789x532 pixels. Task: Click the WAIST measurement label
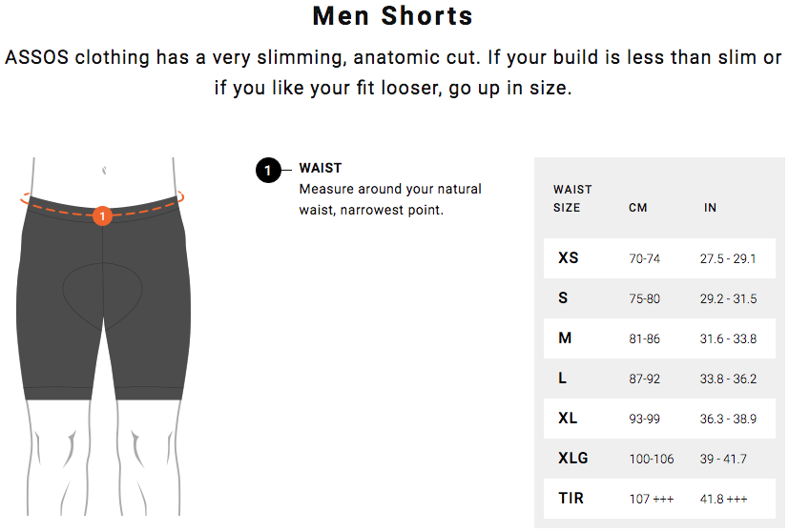pyautogui.click(x=321, y=168)
